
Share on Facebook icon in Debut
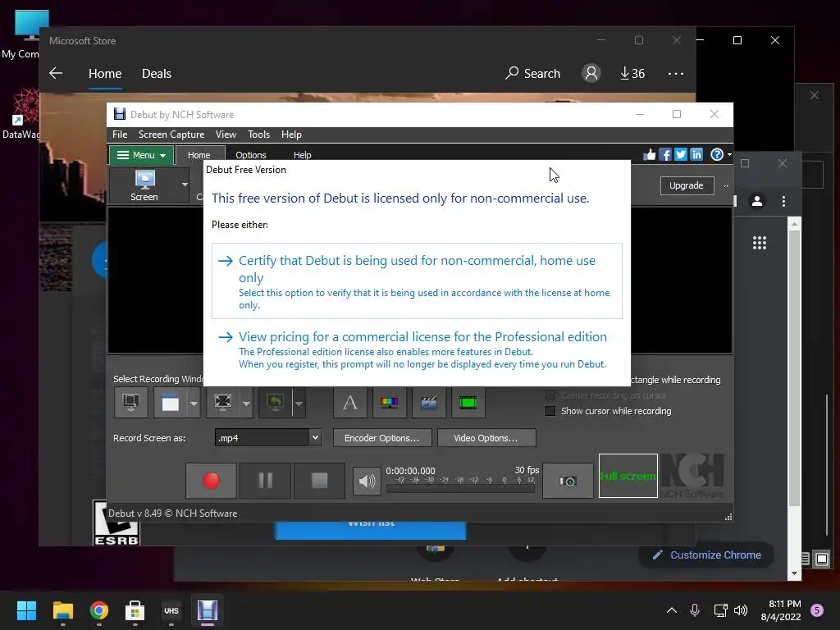[664, 155]
